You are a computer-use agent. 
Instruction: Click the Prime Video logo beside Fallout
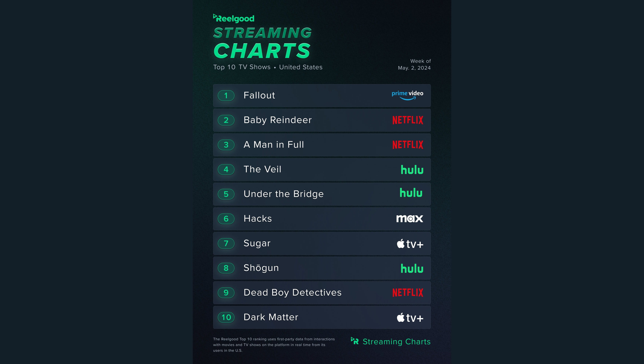point(407,95)
